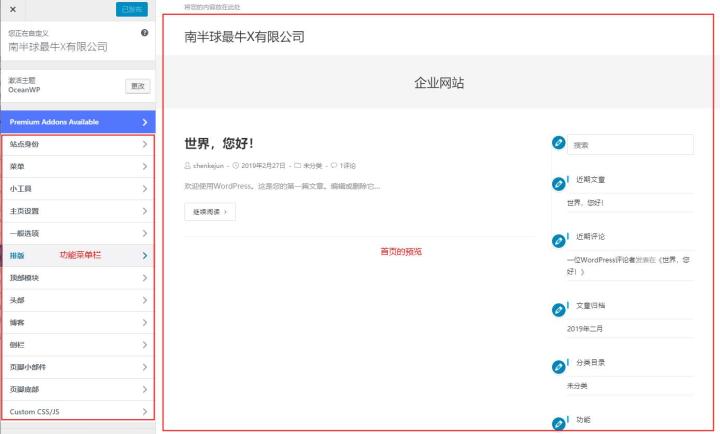Viewport: 720px width, 434px height.
Task: Open the 博客 blog section
Action: (78, 323)
